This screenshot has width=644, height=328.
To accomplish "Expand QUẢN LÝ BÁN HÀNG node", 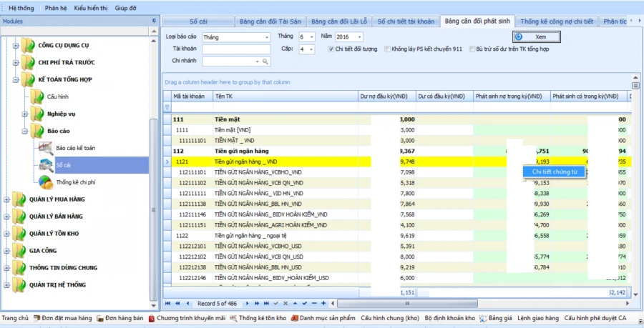I will 6,217.
